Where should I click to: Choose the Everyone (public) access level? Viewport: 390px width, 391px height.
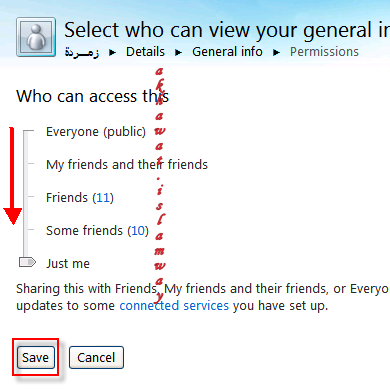tap(96, 132)
